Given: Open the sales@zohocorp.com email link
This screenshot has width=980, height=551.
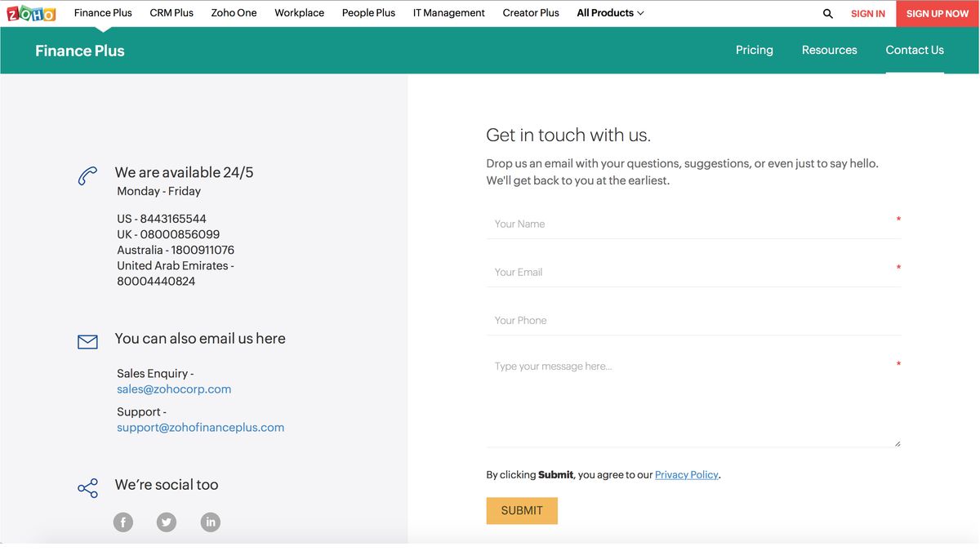Looking at the screenshot, I should click(174, 389).
